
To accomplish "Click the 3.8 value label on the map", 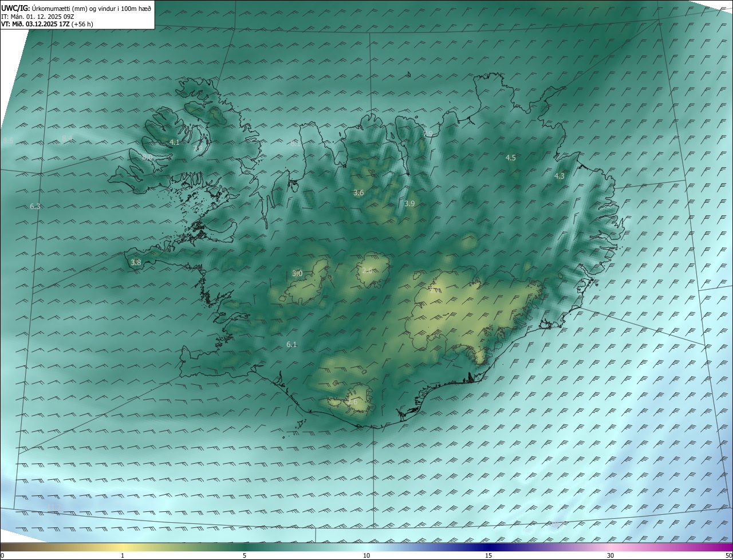I will [x=136, y=262].
